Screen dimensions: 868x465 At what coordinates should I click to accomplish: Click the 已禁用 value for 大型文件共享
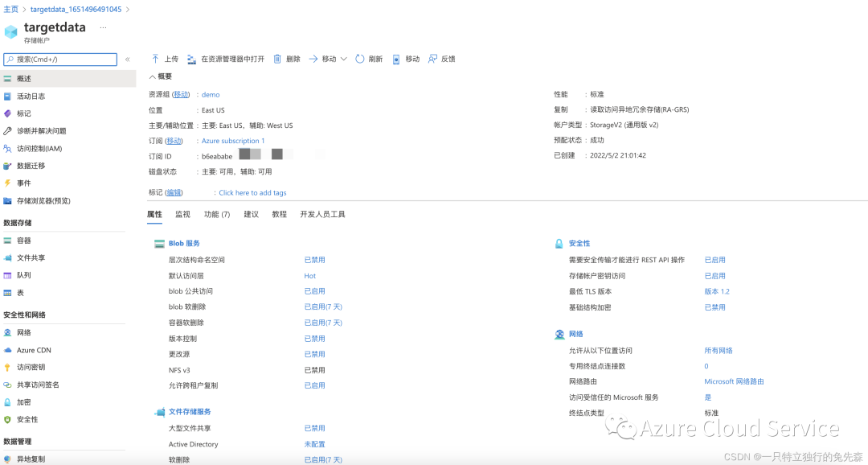314,429
